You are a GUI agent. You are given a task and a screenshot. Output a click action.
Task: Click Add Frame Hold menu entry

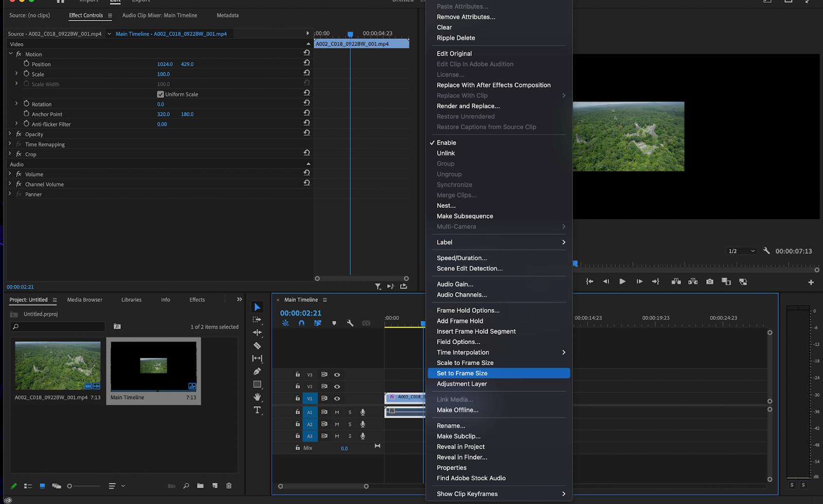(499, 321)
